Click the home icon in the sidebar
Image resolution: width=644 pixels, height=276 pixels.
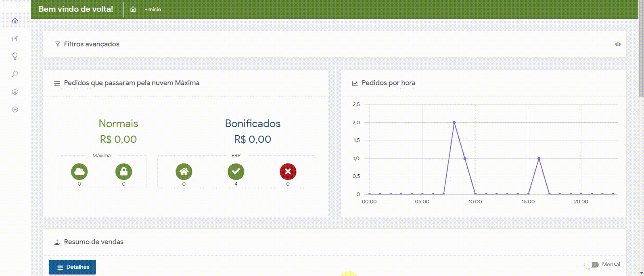click(15, 21)
